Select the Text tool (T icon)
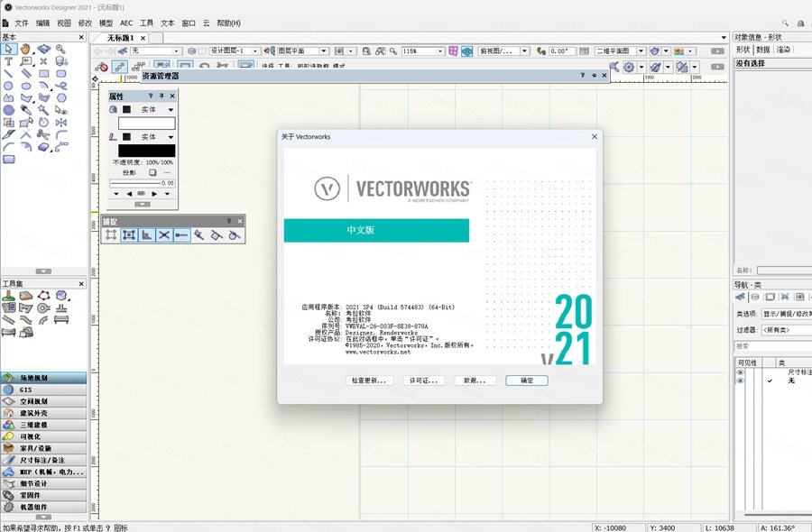 pyautogui.click(x=8, y=61)
